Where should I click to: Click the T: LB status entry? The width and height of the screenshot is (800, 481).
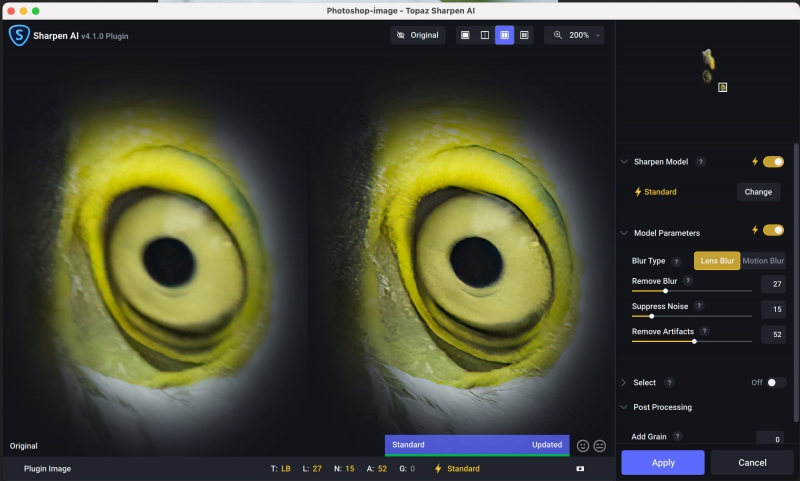pos(281,469)
